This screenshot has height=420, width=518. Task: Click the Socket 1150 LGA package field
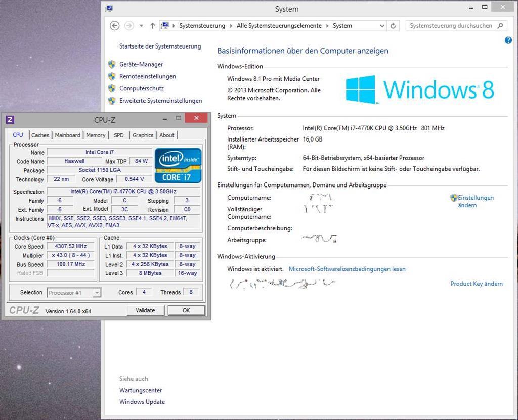(x=100, y=170)
